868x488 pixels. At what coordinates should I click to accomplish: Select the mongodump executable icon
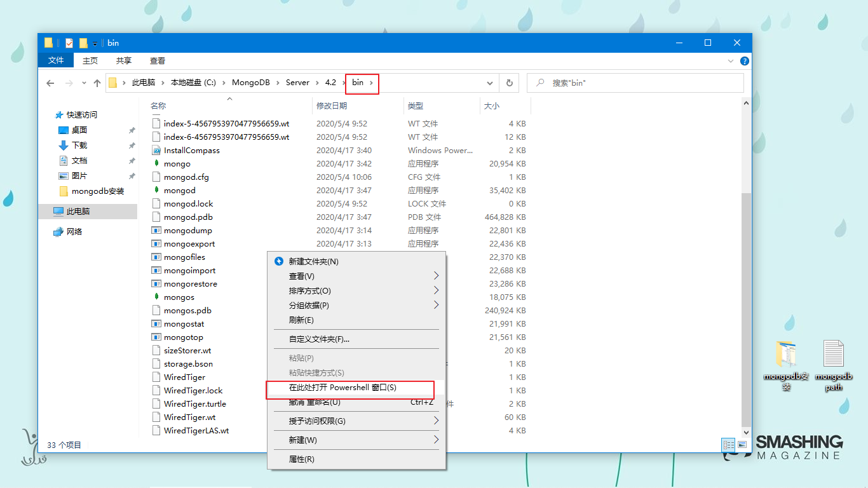pos(157,230)
